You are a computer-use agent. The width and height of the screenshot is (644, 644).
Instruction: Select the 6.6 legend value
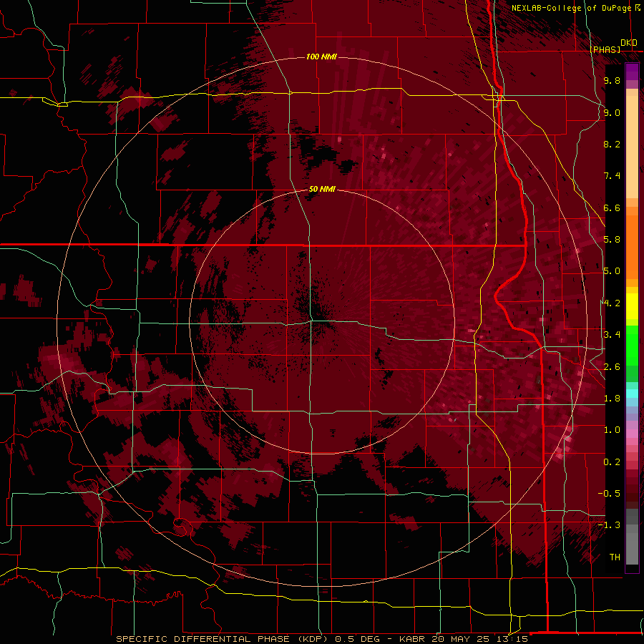point(612,208)
